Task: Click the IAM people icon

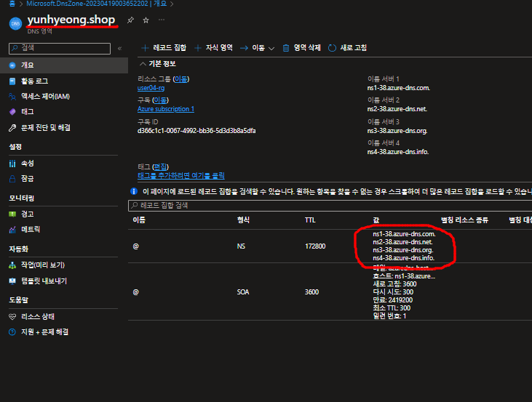Action: click(x=12, y=97)
